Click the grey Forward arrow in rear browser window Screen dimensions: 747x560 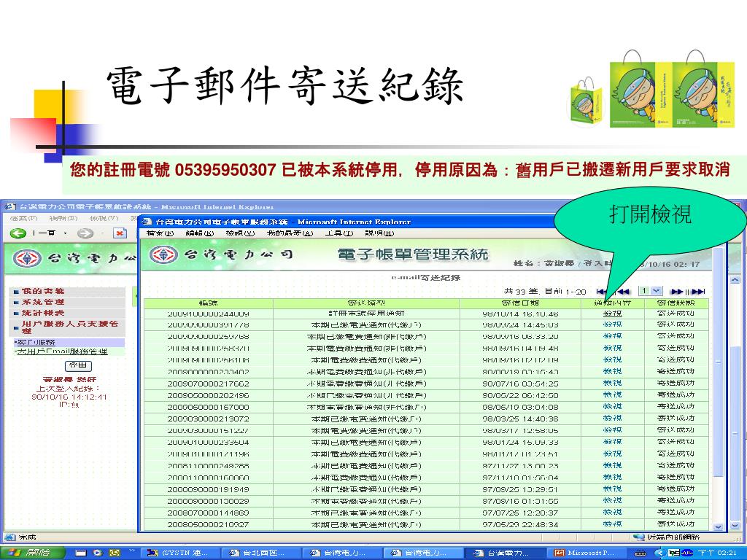point(85,233)
